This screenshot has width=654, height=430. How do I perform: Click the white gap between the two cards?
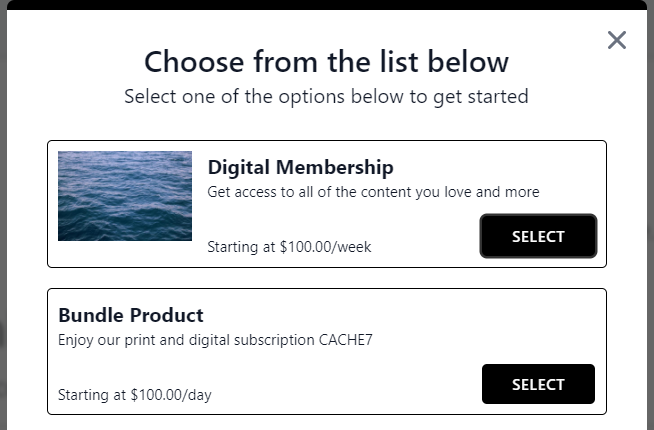(327, 278)
